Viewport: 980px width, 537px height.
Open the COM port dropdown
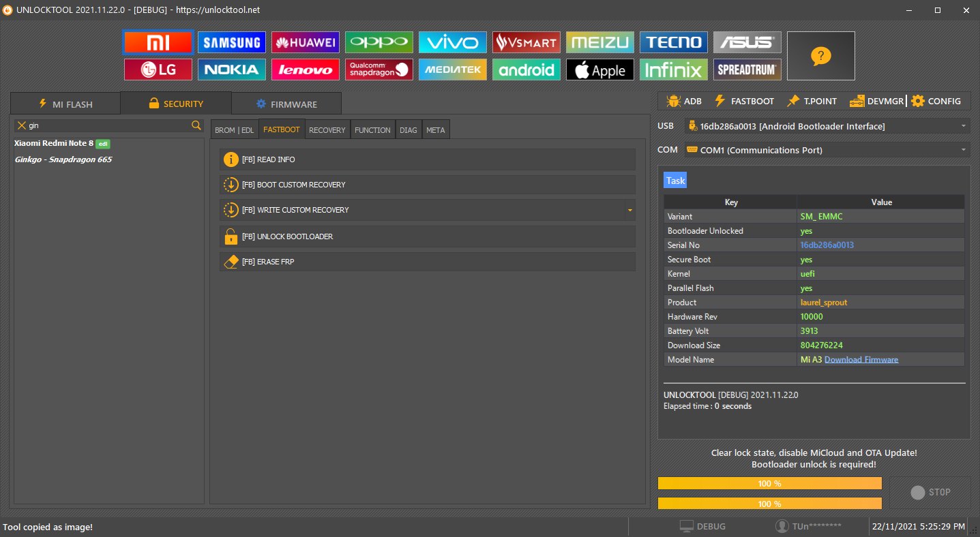(827, 150)
